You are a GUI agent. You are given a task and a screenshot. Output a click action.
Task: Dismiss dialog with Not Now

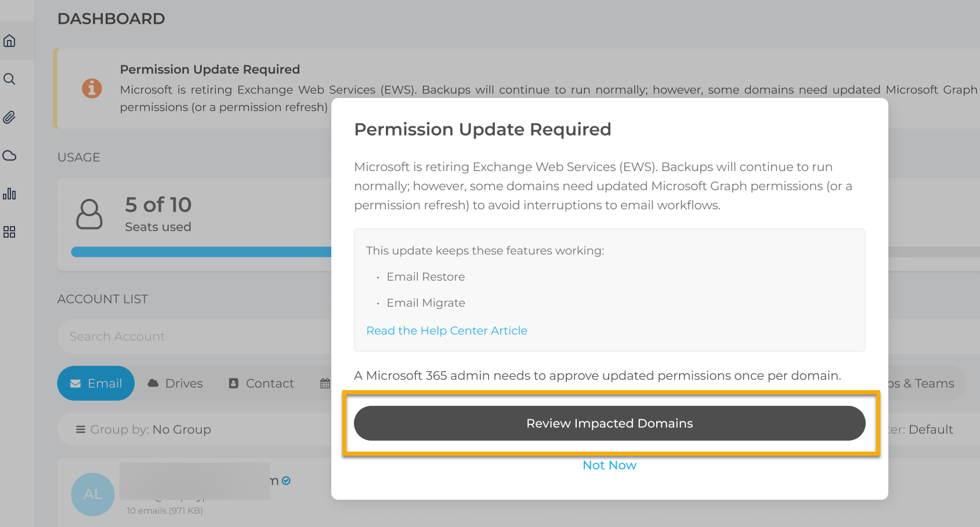pyautogui.click(x=610, y=465)
